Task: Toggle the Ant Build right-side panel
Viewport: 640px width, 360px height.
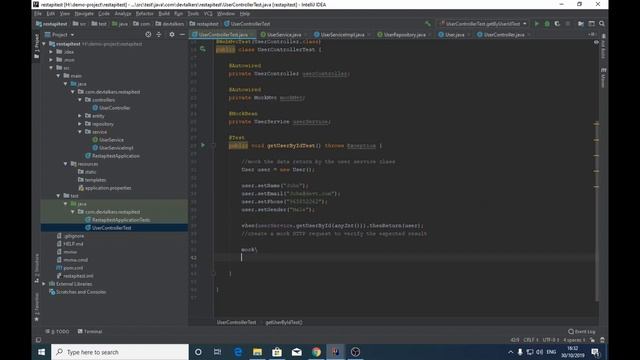Action: tap(603, 46)
